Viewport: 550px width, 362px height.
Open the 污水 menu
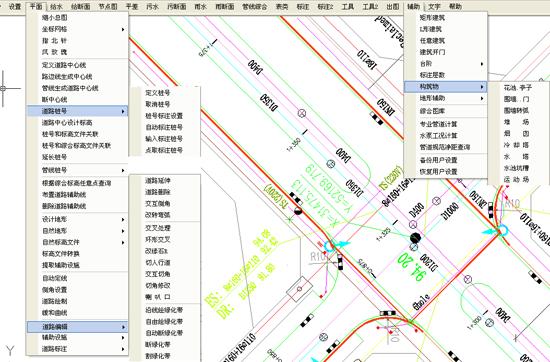pos(152,6)
